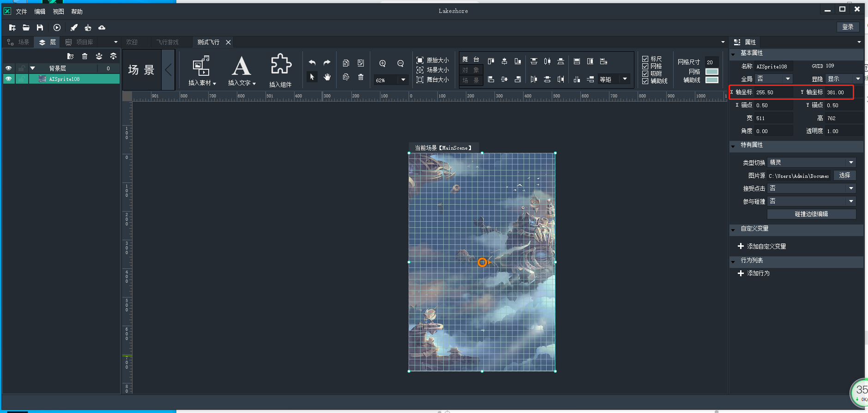Screen dimensions: 868x413
Task: Click the package export icon
Action: (88, 28)
